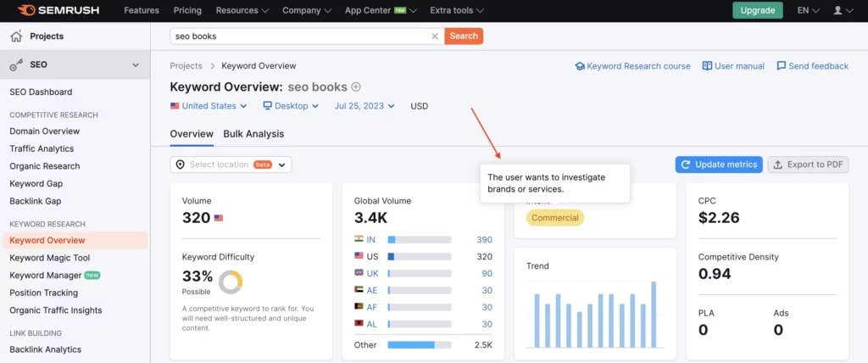Open Domain Overview in sidebar
The width and height of the screenshot is (868, 363).
(45, 131)
